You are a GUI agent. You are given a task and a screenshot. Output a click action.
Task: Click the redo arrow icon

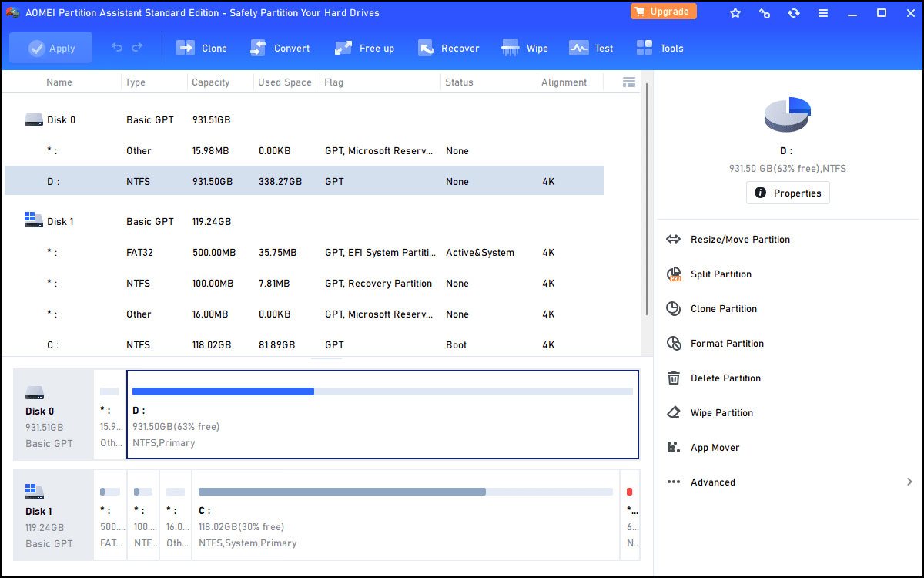[137, 48]
